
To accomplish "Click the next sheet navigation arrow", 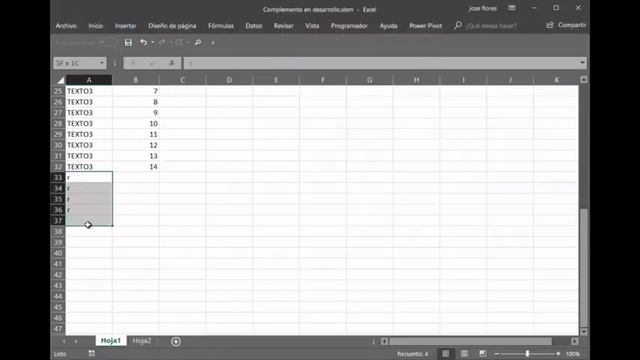I will coord(76,341).
